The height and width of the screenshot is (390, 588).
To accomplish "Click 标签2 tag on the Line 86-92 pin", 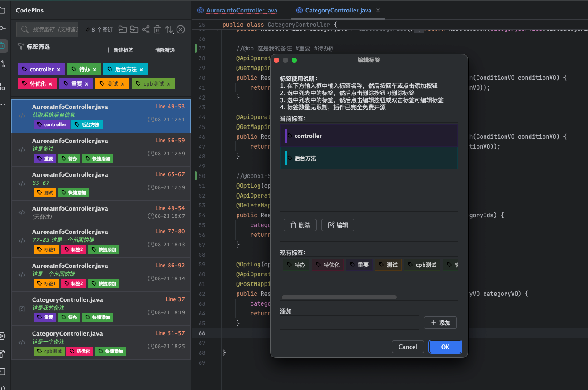I will 74,284.
